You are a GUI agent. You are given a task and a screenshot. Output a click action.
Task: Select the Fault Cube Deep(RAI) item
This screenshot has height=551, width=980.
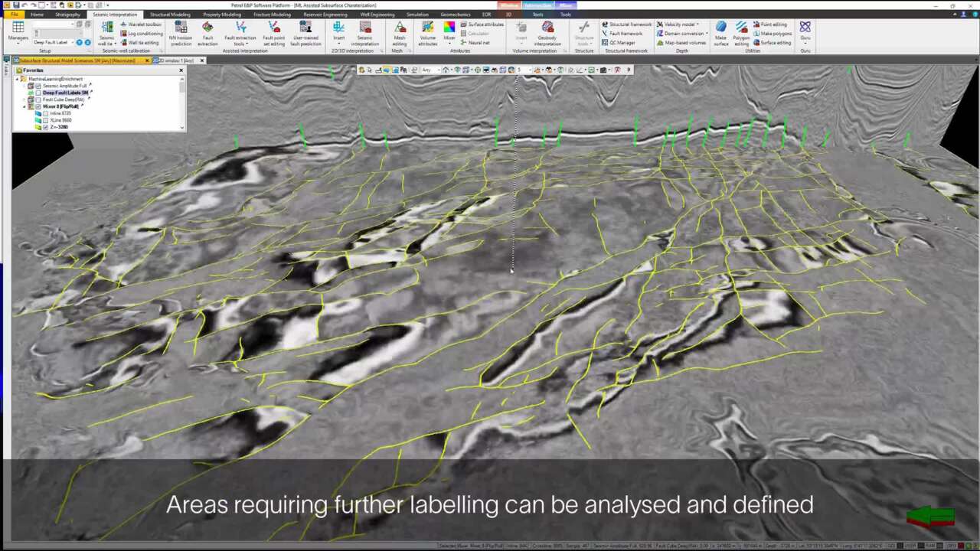pyautogui.click(x=64, y=99)
